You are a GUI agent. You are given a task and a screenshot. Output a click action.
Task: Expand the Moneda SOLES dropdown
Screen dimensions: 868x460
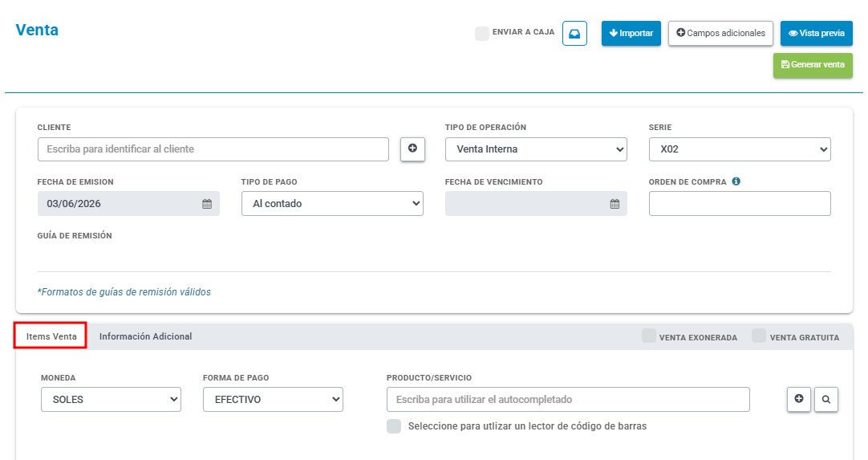(111, 399)
